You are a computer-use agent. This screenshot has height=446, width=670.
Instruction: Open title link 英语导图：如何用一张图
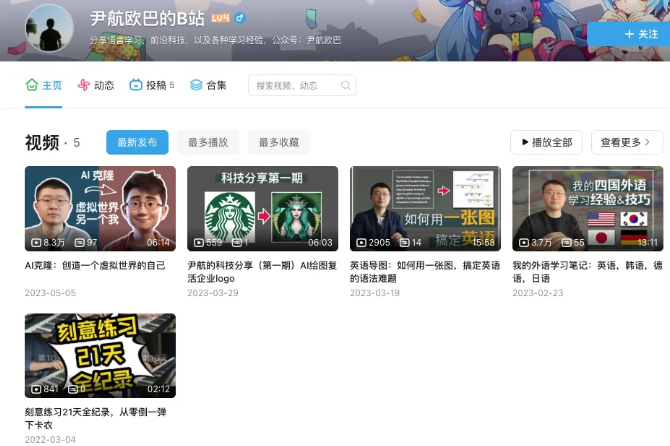[x=425, y=272]
